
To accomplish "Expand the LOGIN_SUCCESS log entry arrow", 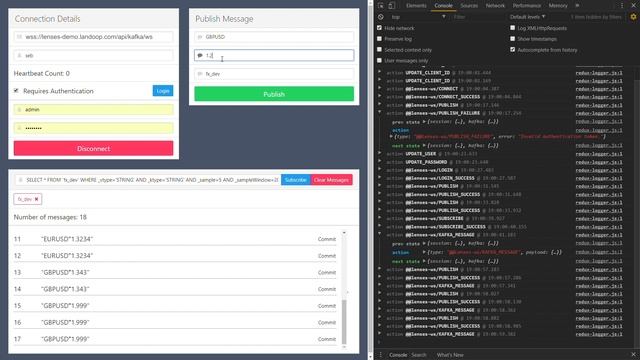I will [380, 178].
